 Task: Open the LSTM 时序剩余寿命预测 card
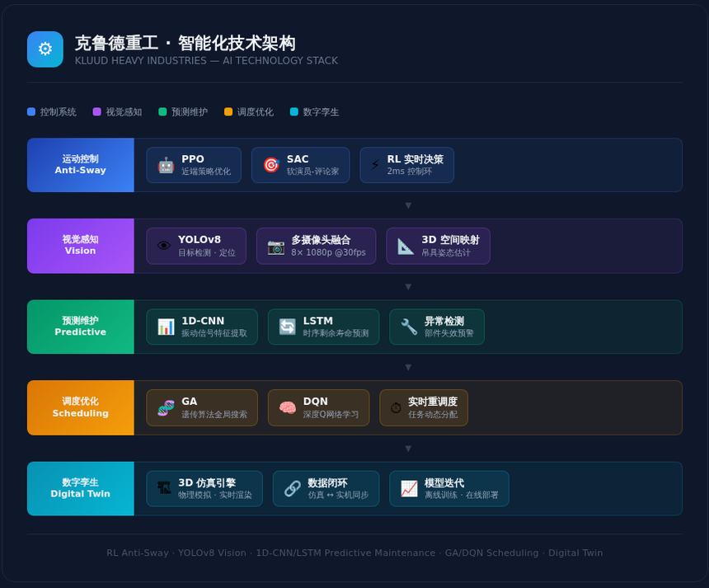[x=324, y=327]
